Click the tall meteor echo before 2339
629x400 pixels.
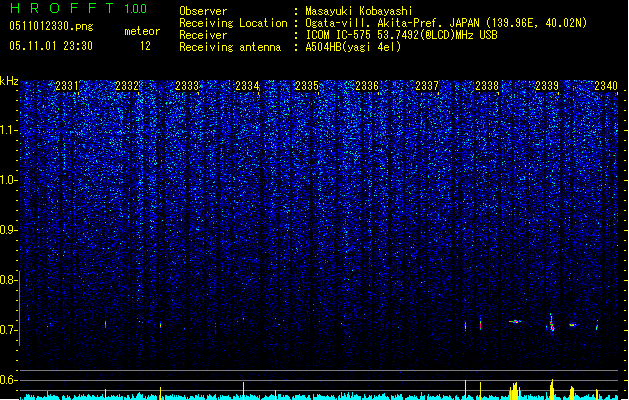click(552, 322)
